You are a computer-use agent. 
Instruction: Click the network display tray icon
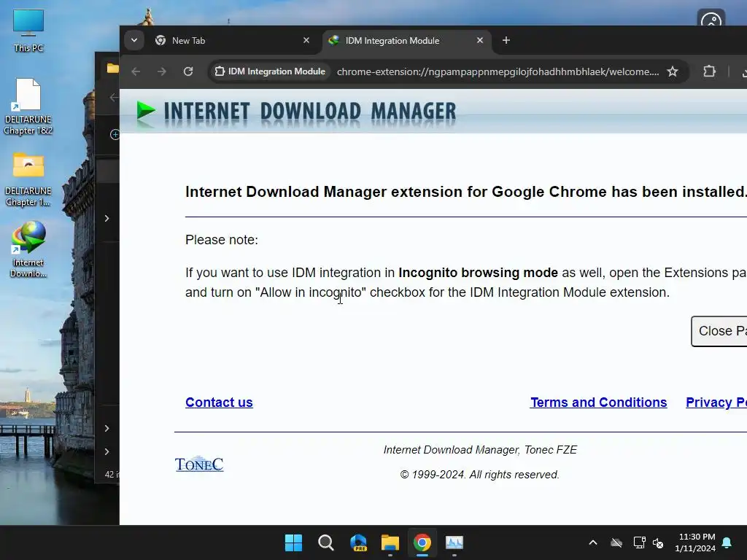tap(639, 542)
